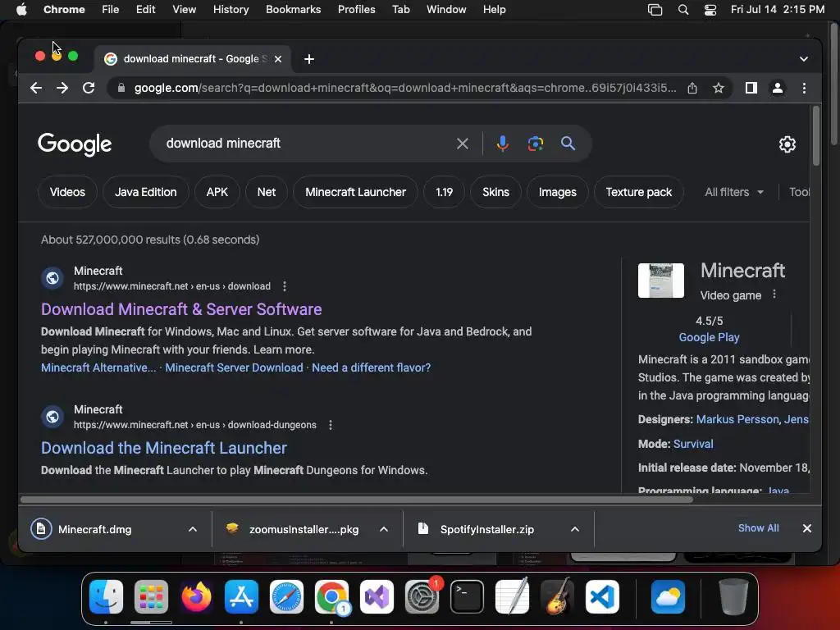Open the History menu
The height and width of the screenshot is (630, 840).
click(231, 10)
